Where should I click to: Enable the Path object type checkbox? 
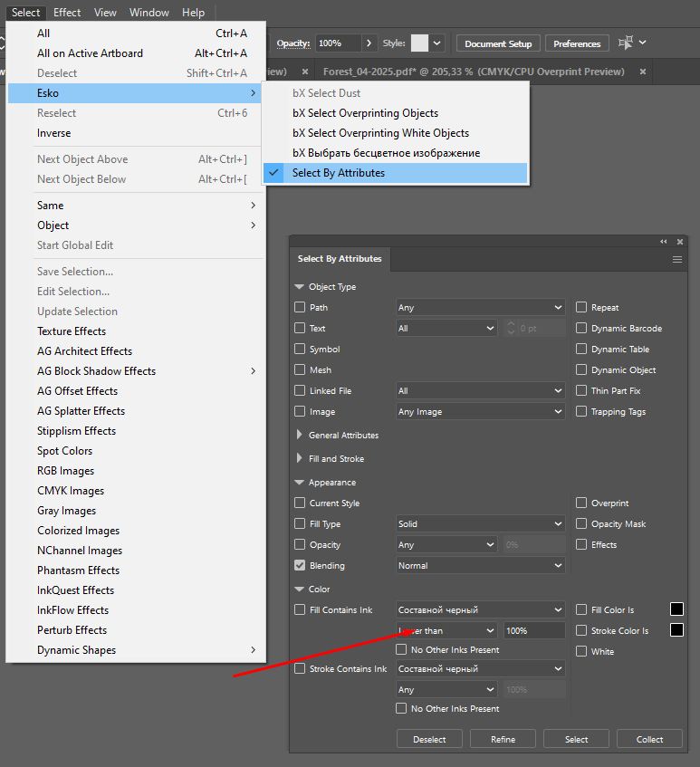point(300,308)
